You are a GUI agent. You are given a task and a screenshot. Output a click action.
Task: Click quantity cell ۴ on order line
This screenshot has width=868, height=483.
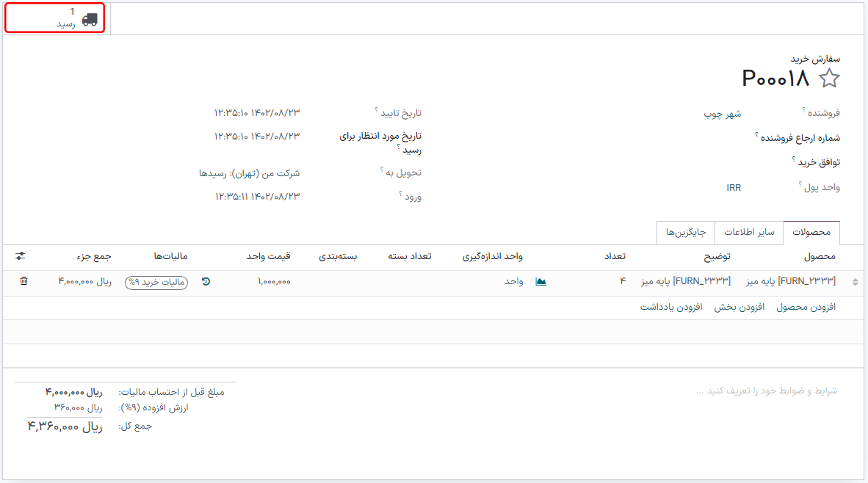click(623, 282)
